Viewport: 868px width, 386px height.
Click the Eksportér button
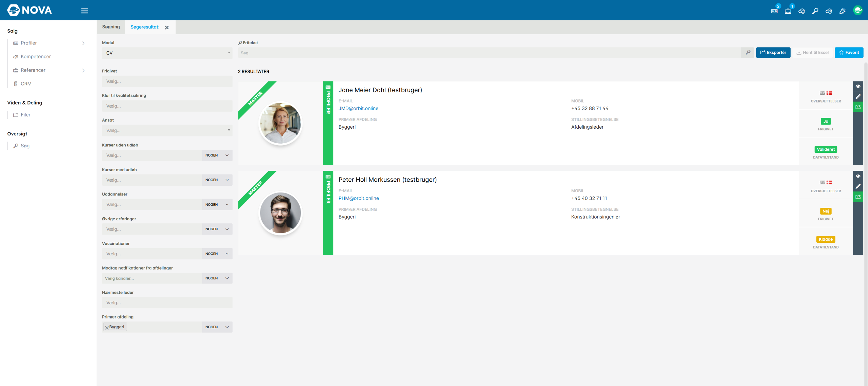coord(773,53)
